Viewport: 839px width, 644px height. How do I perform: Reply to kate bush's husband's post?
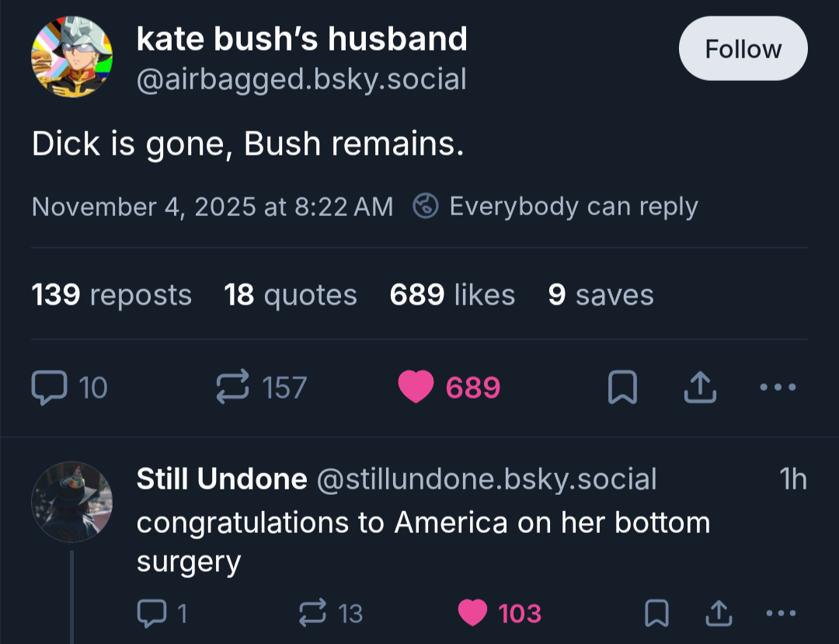click(50, 387)
